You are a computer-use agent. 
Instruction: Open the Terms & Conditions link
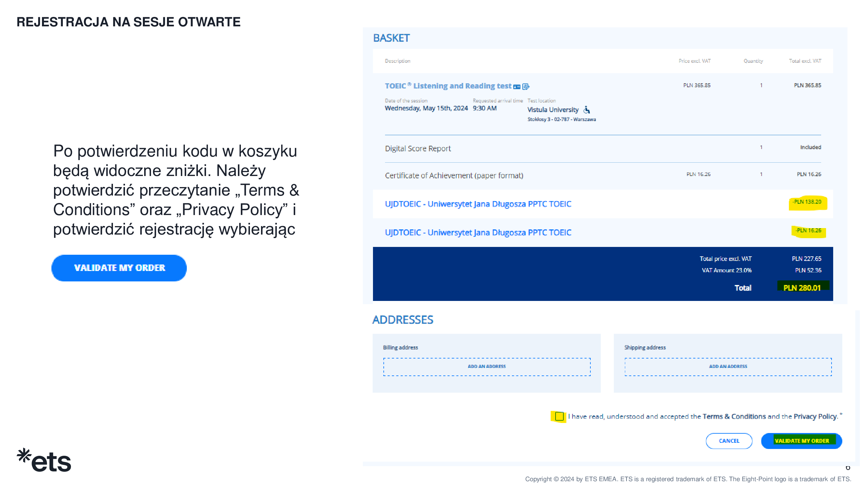pyautogui.click(x=734, y=417)
